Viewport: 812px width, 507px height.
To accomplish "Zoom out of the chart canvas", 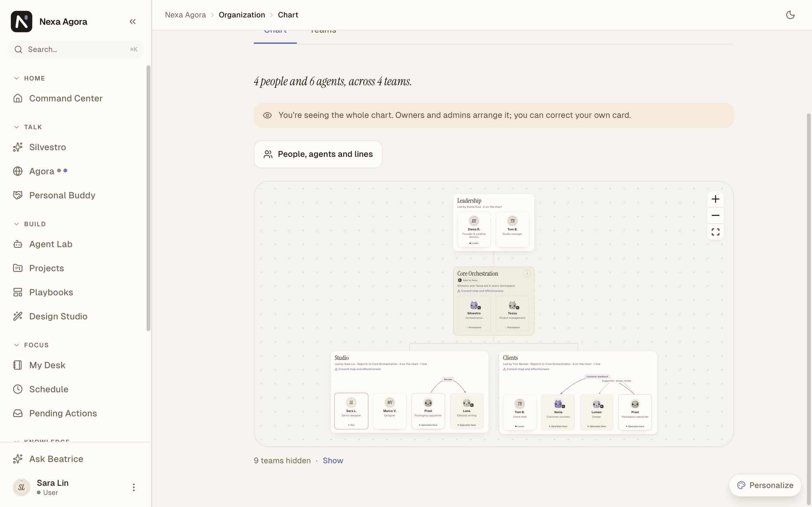I will 715,215.
